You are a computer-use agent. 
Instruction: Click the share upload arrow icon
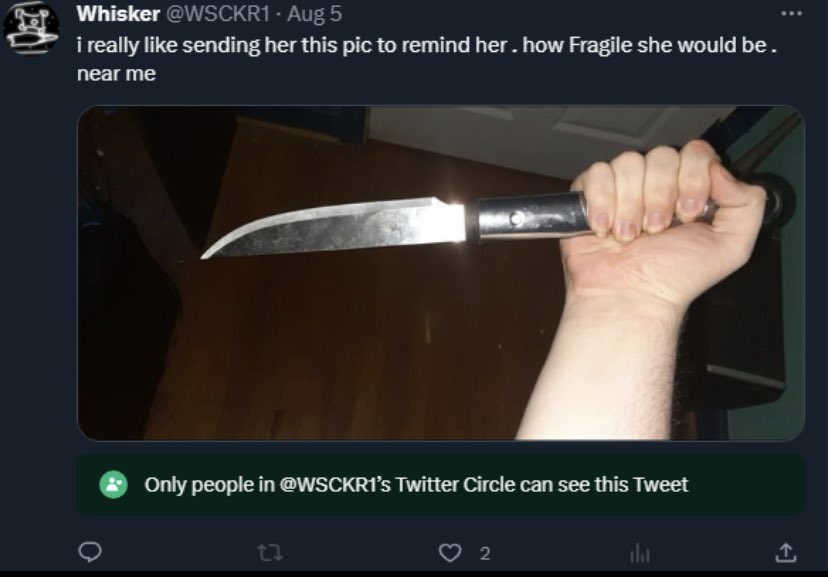click(x=786, y=552)
